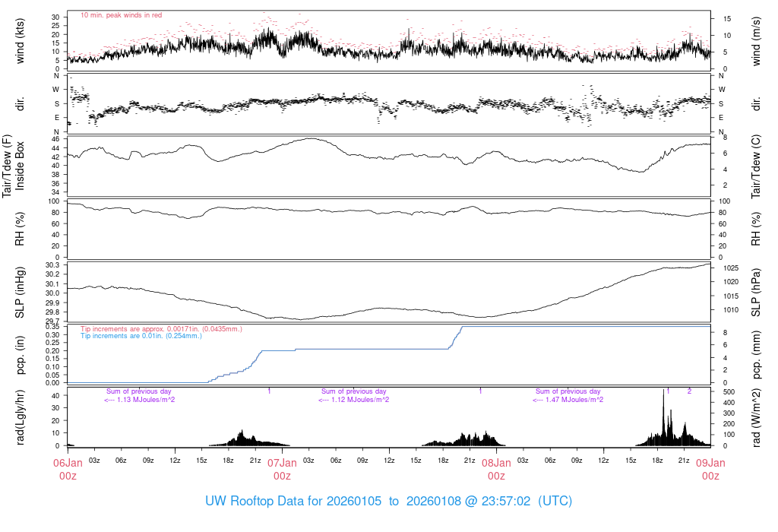
Task: Click the "09Jan 00z" date label
Action: pos(710,470)
